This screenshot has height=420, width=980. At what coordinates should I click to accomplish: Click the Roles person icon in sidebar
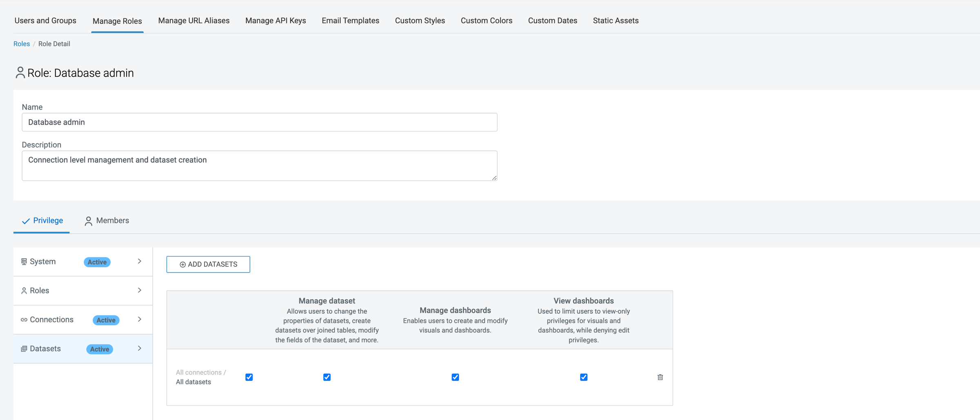point(24,290)
